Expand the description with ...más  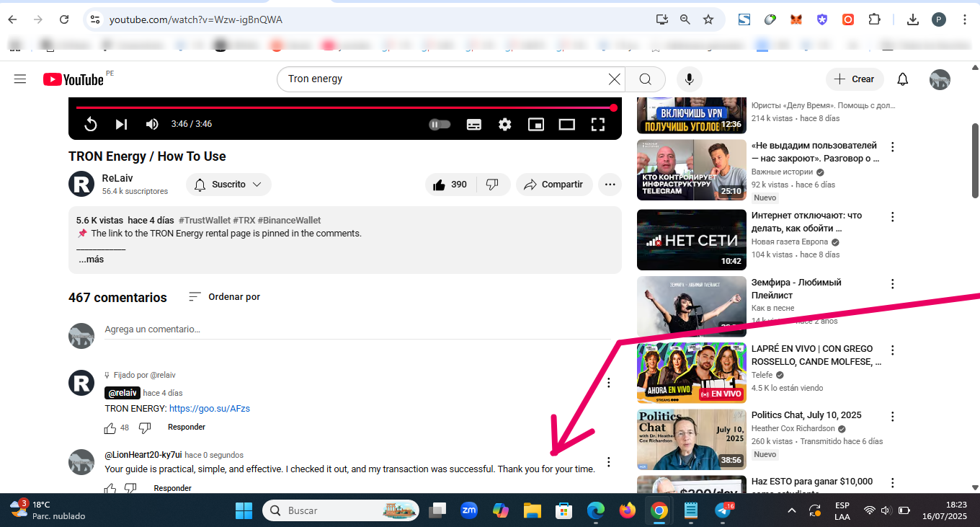[92, 260]
